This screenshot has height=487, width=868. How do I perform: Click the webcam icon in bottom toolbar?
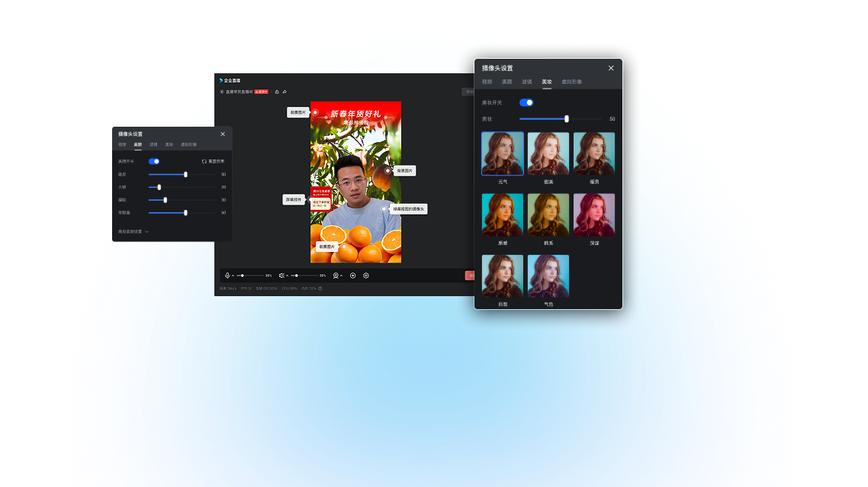(x=336, y=275)
